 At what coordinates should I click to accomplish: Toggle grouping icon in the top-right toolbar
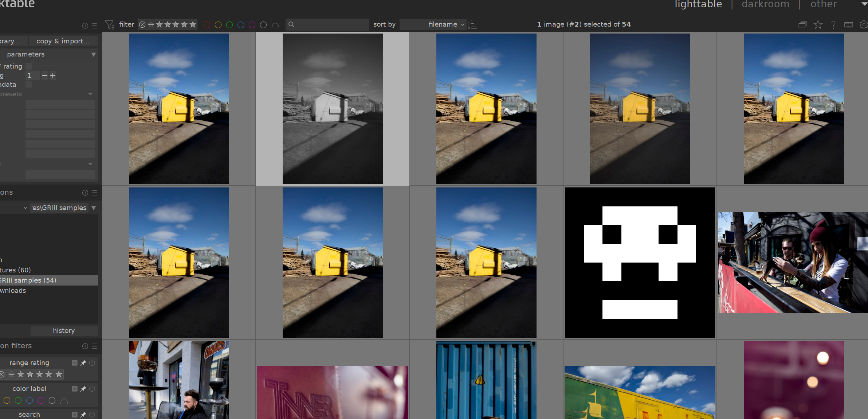[802, 24]
